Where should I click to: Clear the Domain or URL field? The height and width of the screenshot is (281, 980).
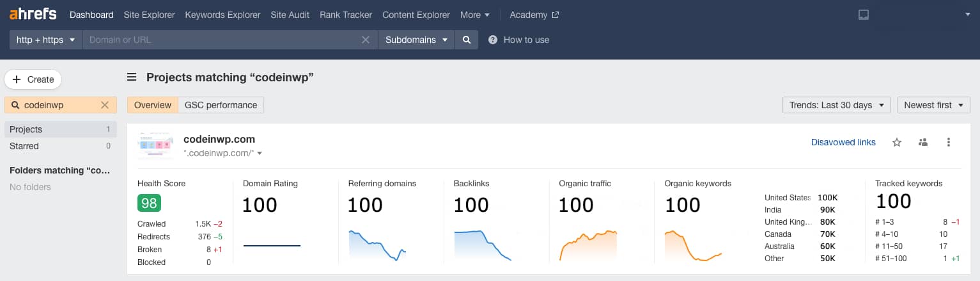pos(366,40)
